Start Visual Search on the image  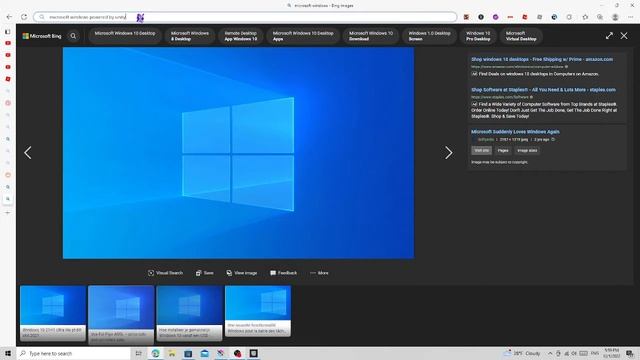click(x=165, y=273)
